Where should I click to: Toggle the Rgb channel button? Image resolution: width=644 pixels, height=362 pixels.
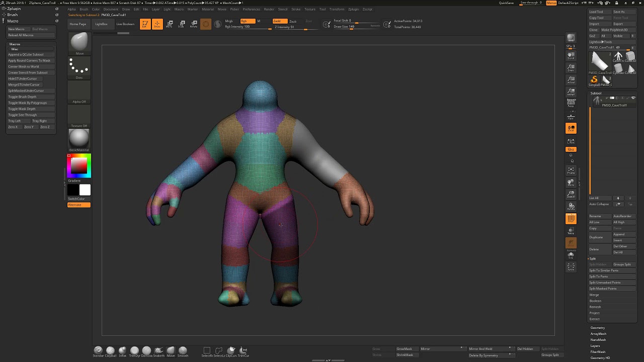[x=248, y=21]
